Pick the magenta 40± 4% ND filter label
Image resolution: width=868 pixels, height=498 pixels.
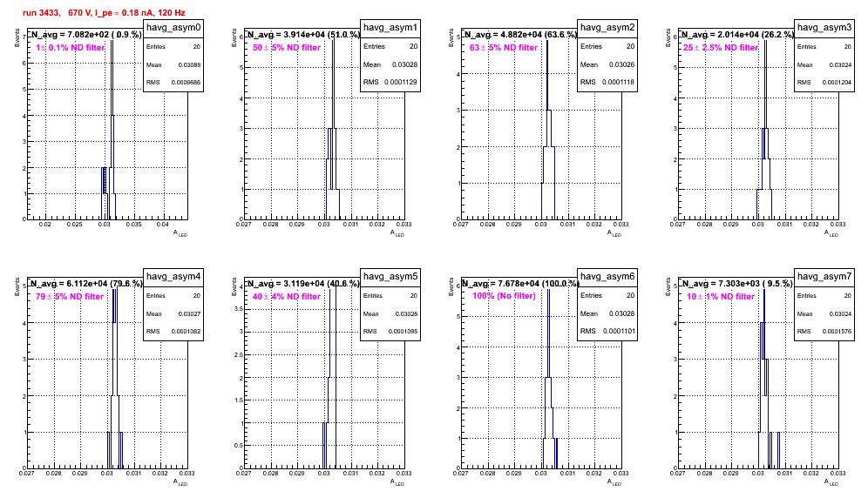(287, 297)
